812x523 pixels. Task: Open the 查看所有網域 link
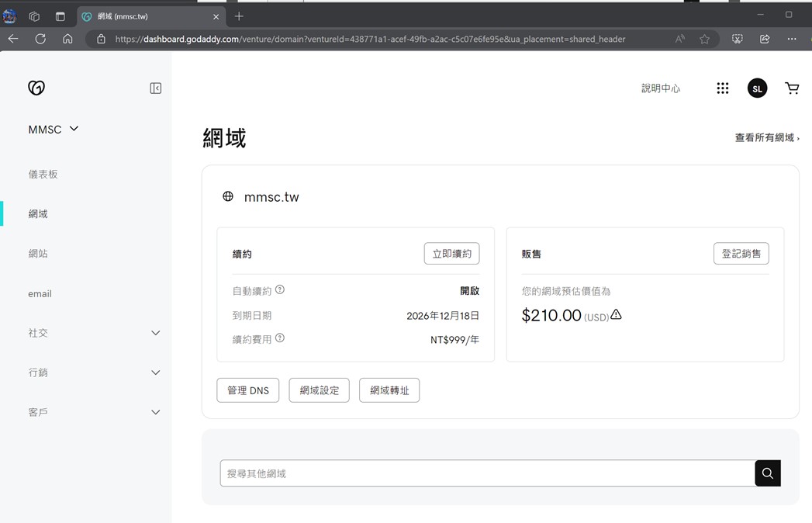pos(767,137)
